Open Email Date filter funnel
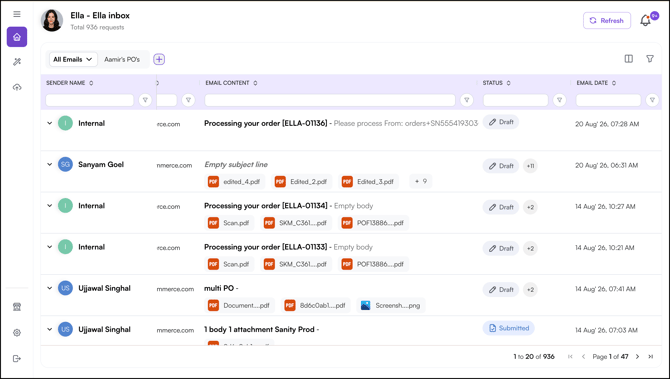 tap(652, 100)
